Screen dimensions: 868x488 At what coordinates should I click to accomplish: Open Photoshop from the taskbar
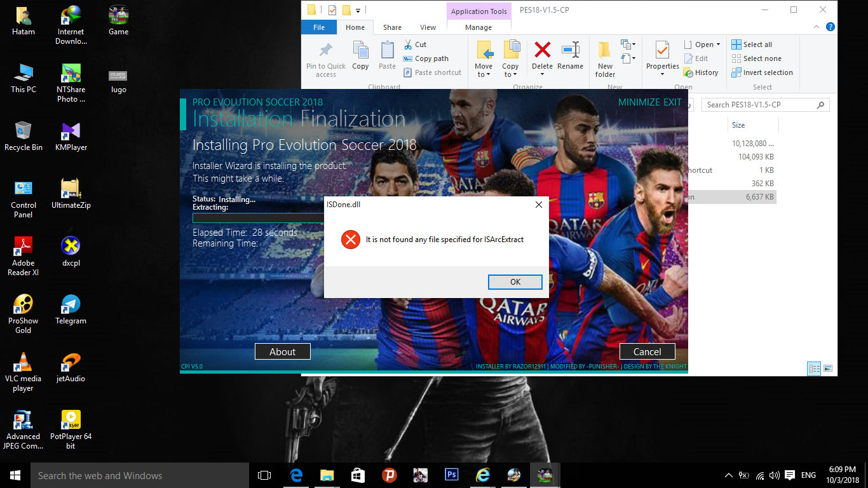(452, 475)
